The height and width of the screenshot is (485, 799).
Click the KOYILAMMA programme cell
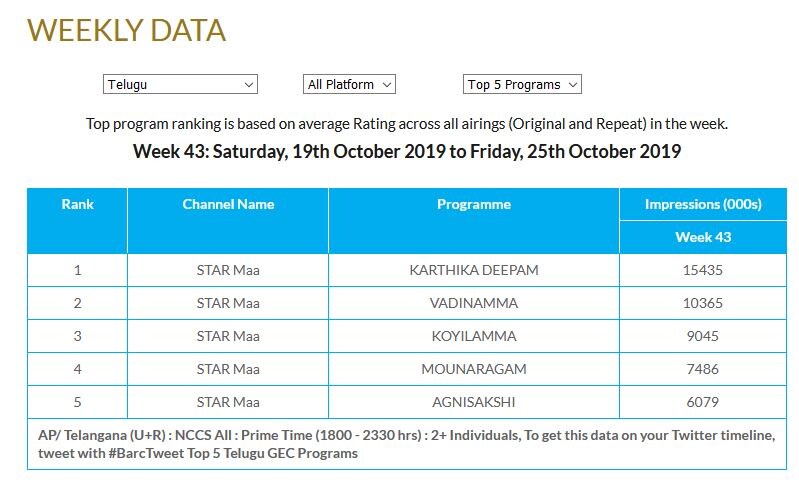click(474, 336)
